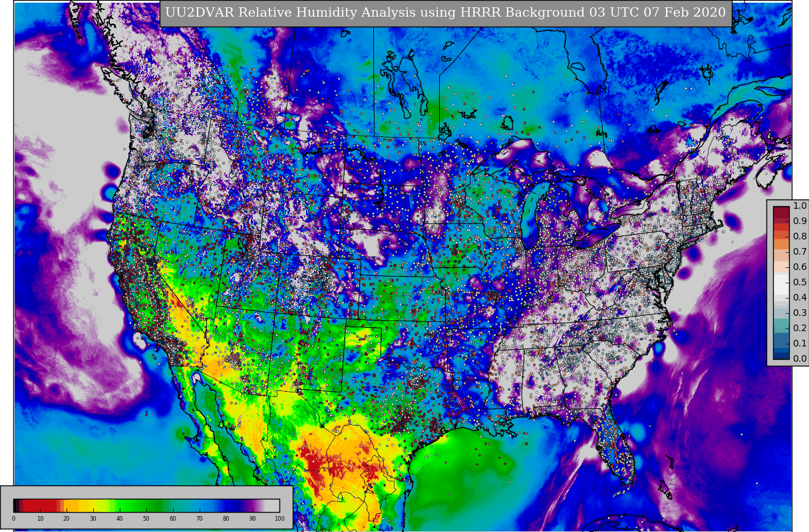809x532 pixels.
Task: Pick the red section of bottom humidity colorbar
Action: point(40,505)
